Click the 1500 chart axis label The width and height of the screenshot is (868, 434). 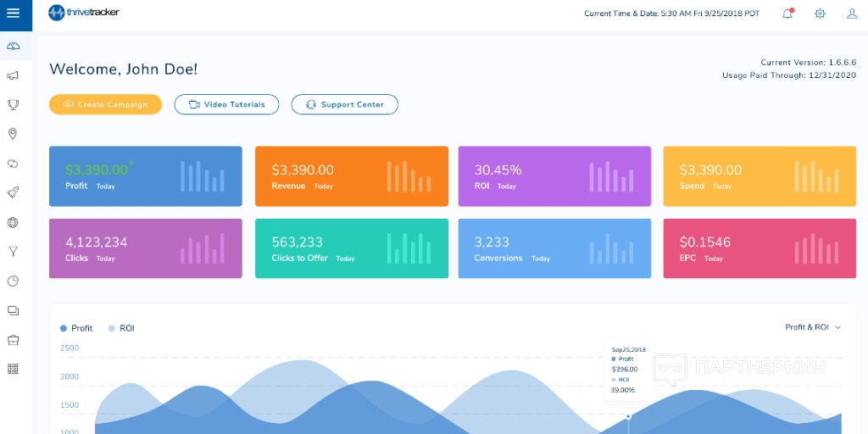70,405
